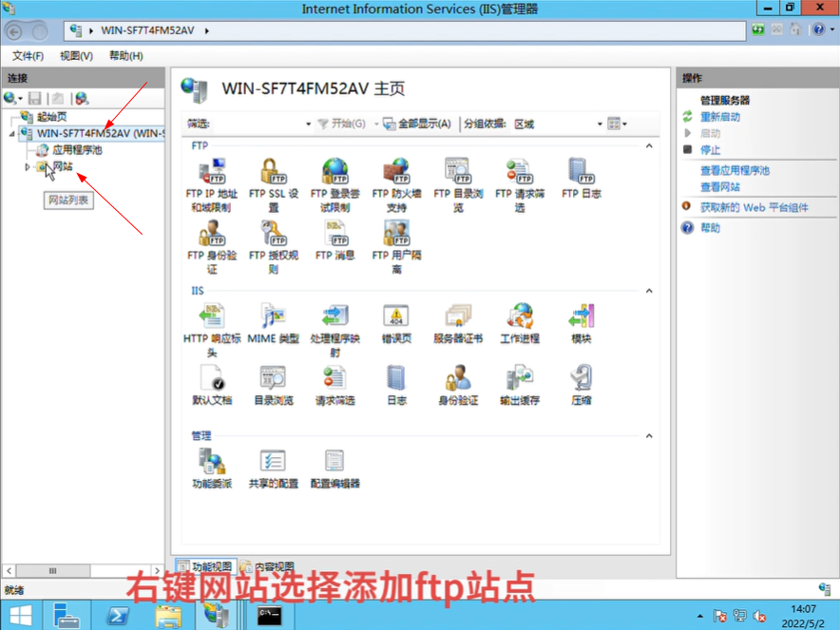Open the 工作进程 icon
The width and height of the screenshot is (840, 630).
point(520,323)
